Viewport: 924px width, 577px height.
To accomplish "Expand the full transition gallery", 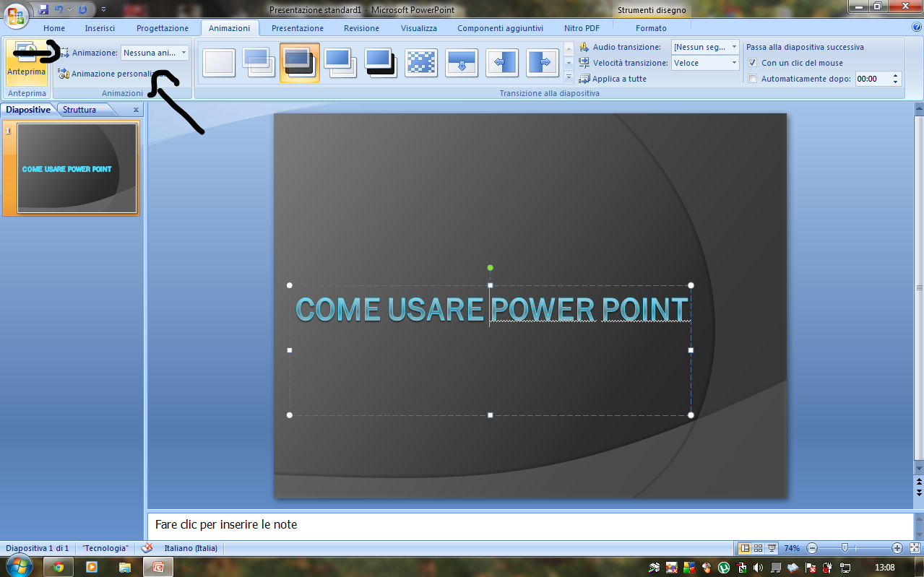I will 569,77.
